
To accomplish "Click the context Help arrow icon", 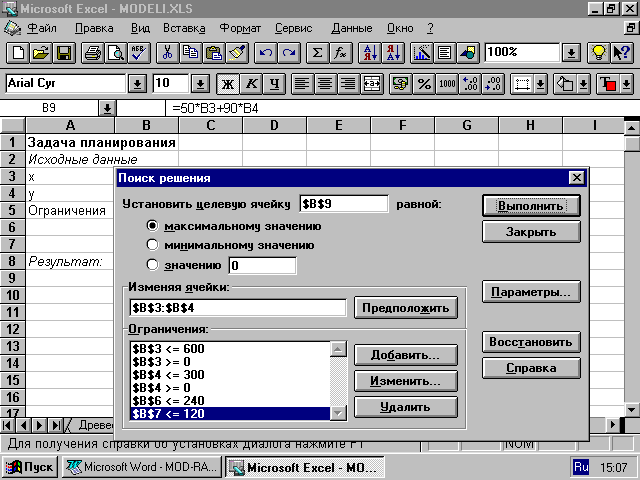I will (622, 53).
